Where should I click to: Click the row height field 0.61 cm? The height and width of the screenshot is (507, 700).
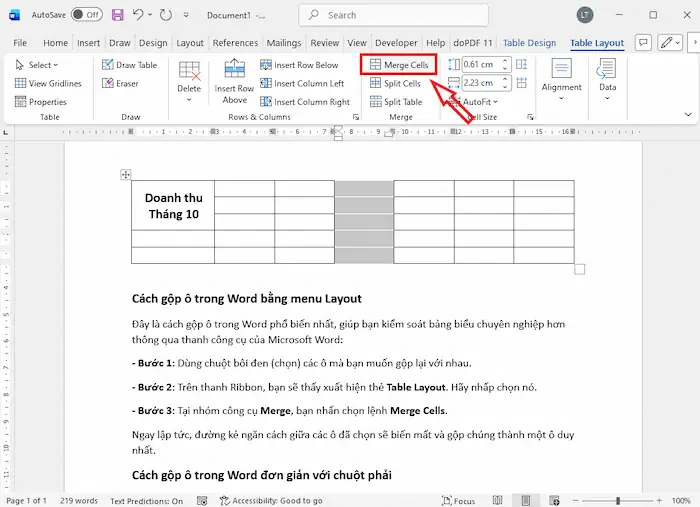point(481,65)
